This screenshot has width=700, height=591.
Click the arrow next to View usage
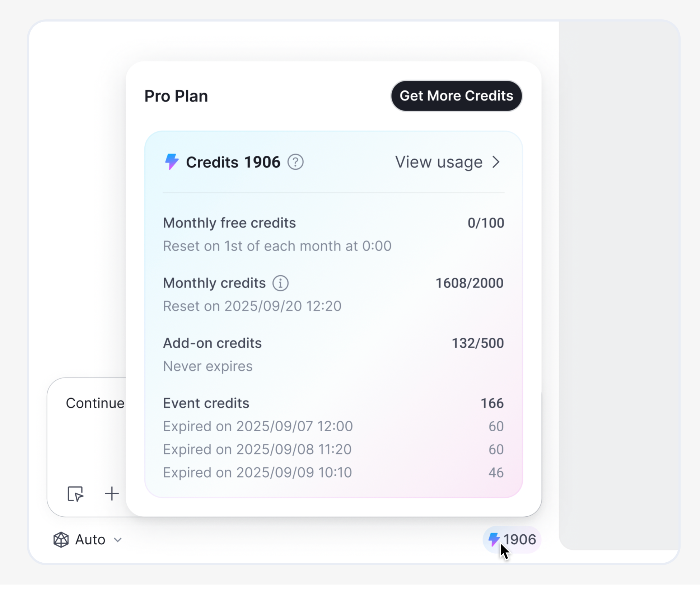coord(496,162)
